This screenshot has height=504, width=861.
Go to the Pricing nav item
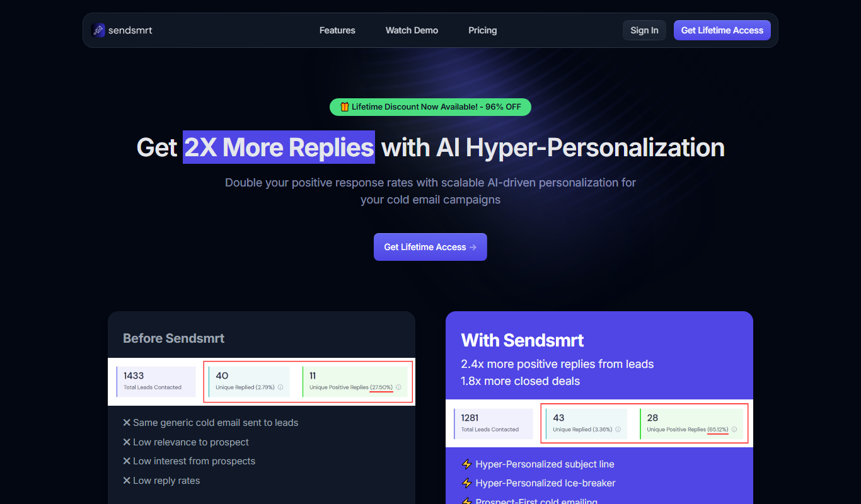[x=483, y=30]
